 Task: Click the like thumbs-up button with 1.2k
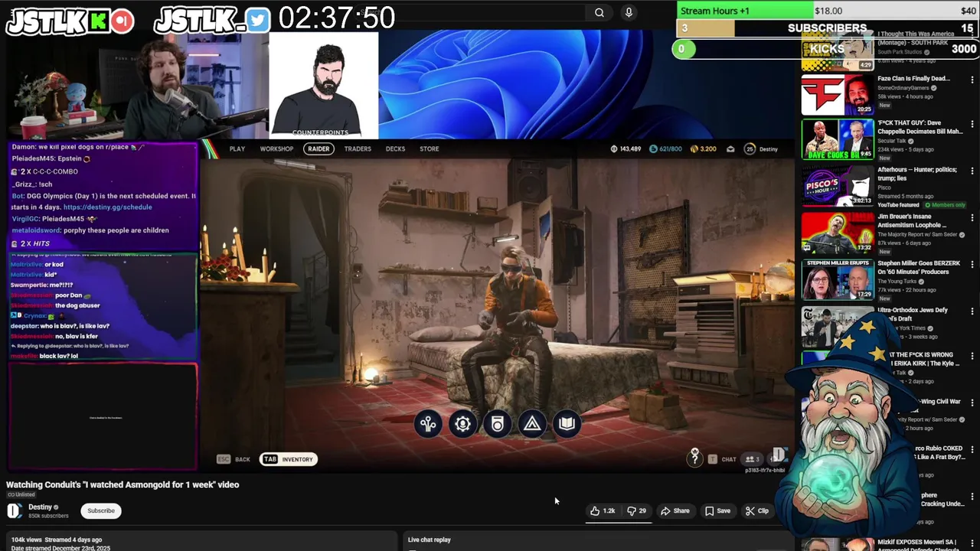[x=603, y=510]
